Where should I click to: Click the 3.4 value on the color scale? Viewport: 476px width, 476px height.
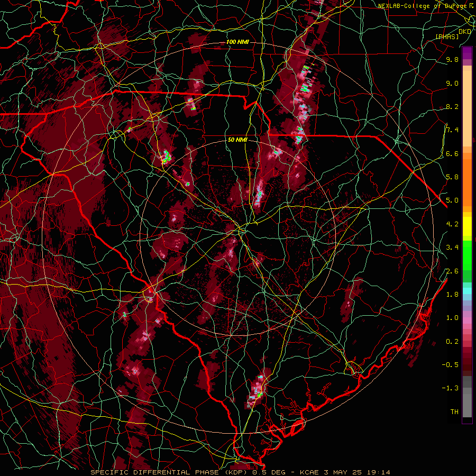pos(452,248)
